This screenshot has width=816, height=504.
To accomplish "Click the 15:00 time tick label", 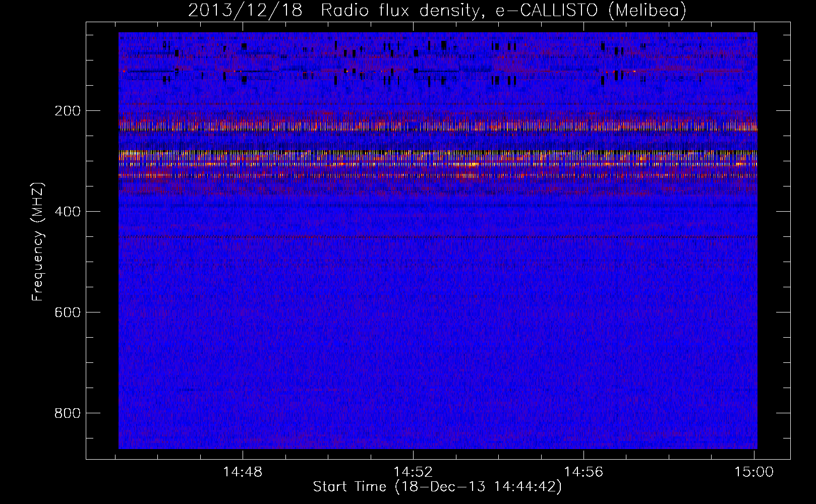I will [754, 472].
